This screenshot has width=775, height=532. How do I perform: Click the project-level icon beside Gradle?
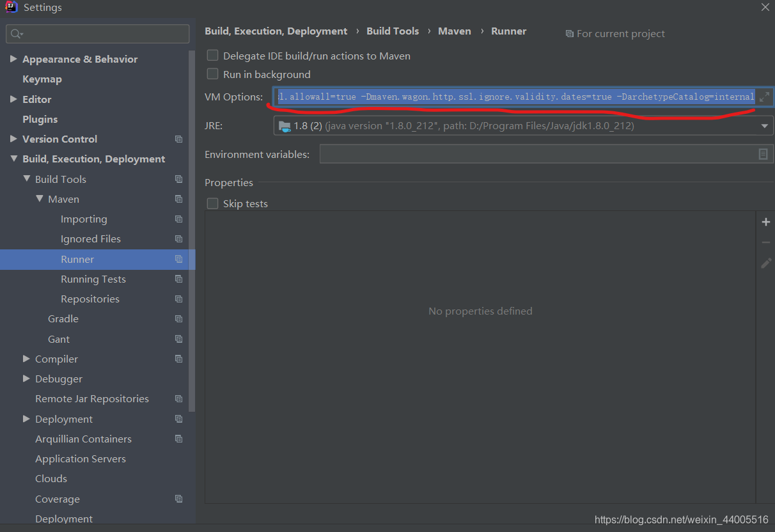click(178, 318)
